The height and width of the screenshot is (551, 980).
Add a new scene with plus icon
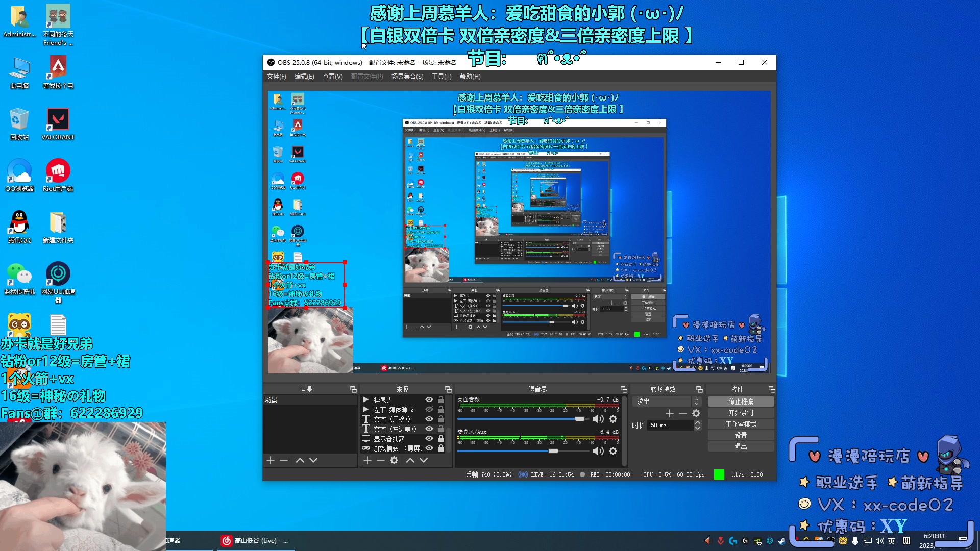271,460
